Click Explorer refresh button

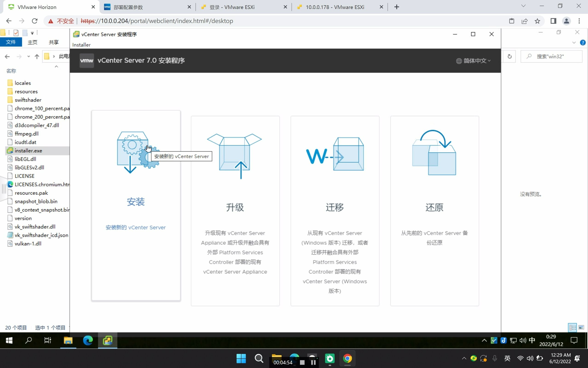pos(509,57)
